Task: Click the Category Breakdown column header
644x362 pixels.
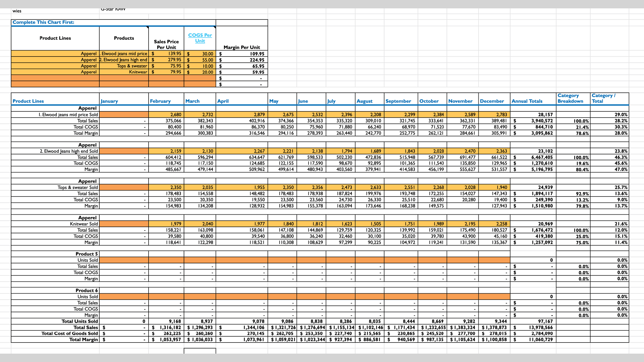Action: click(573, 99)
